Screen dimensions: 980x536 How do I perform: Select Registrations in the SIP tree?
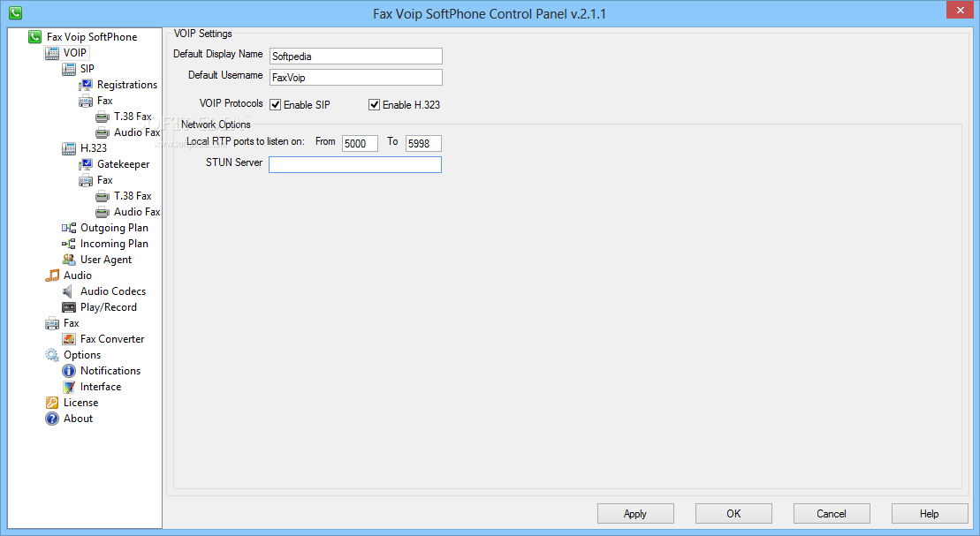(127, 85)
